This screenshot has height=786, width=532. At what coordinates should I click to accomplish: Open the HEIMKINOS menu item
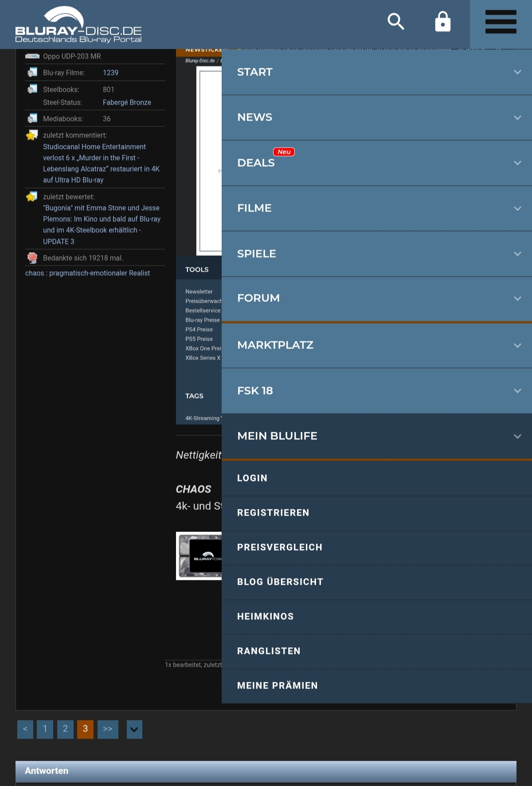tap(265, 616)
